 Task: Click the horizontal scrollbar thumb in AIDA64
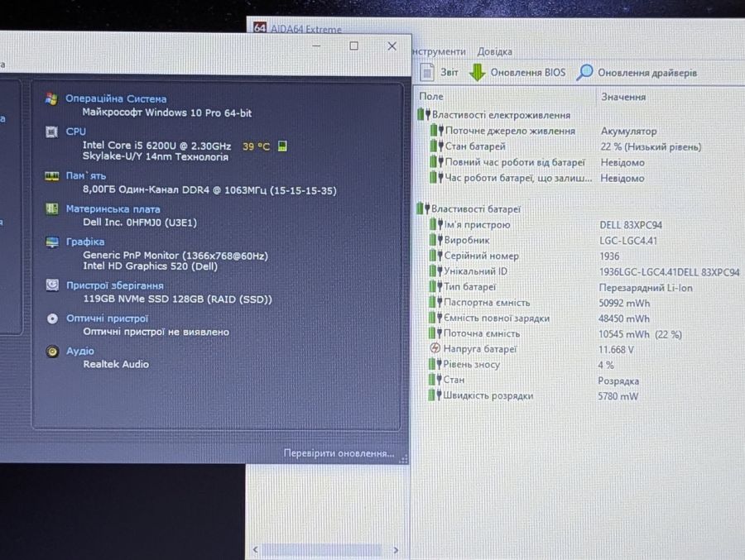322,550
